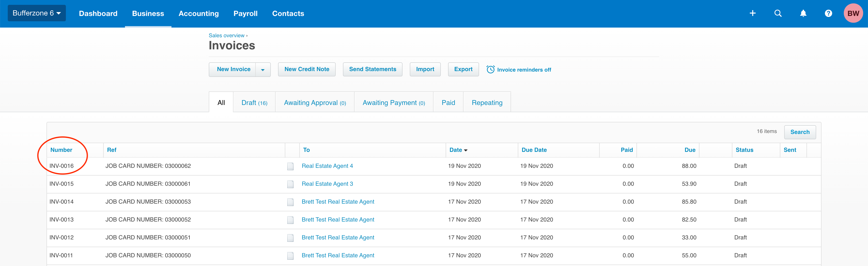868x266 pixels.
Task: Switch to the Repeating tab
Action: [x=487, y=102]
